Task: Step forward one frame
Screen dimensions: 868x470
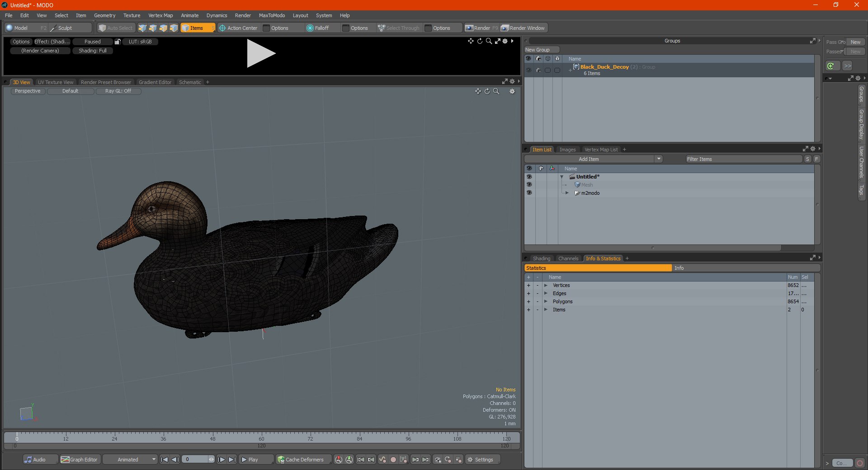Action: 221,460
